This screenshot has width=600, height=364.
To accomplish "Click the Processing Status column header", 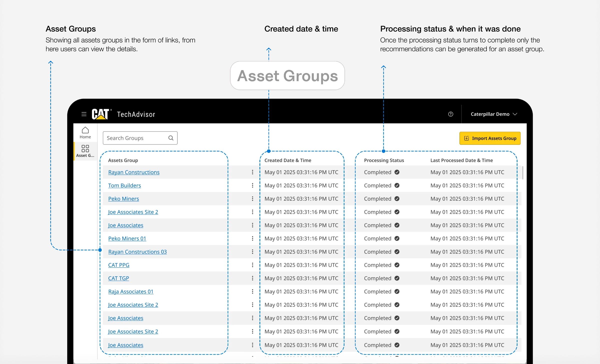I will [384, 160].
